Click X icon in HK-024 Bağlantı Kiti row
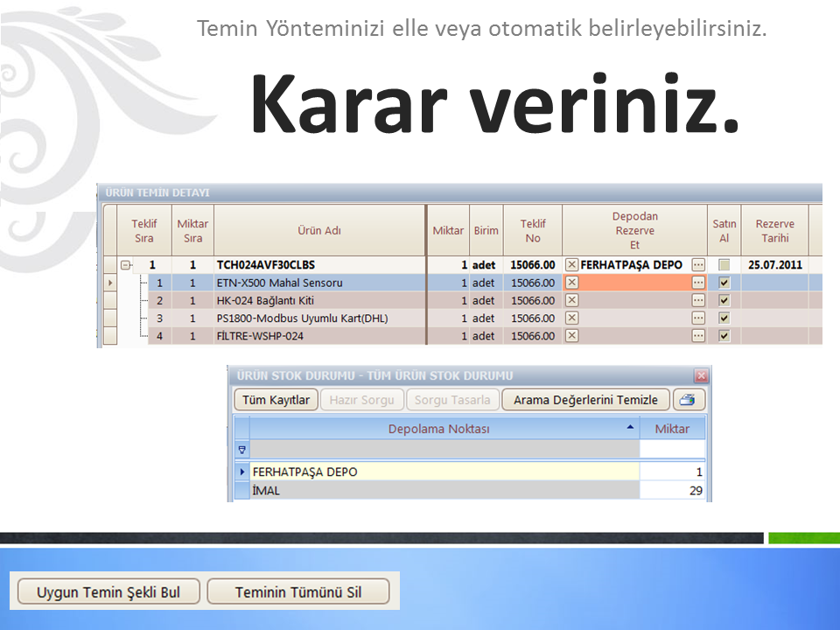Viewport: 840px width, 630px height. tap(571, 300)
